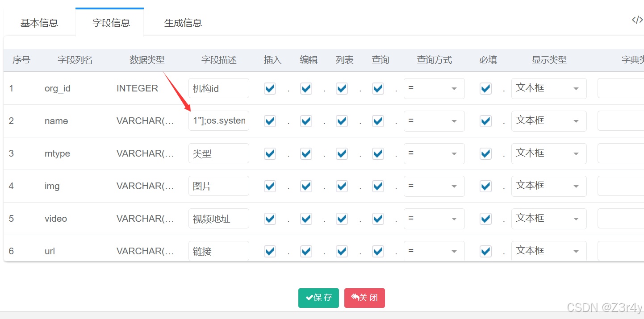The image size is (644, 319).
Task: Toggle 查询 checkbox in img row
Action: pos(378,186)
